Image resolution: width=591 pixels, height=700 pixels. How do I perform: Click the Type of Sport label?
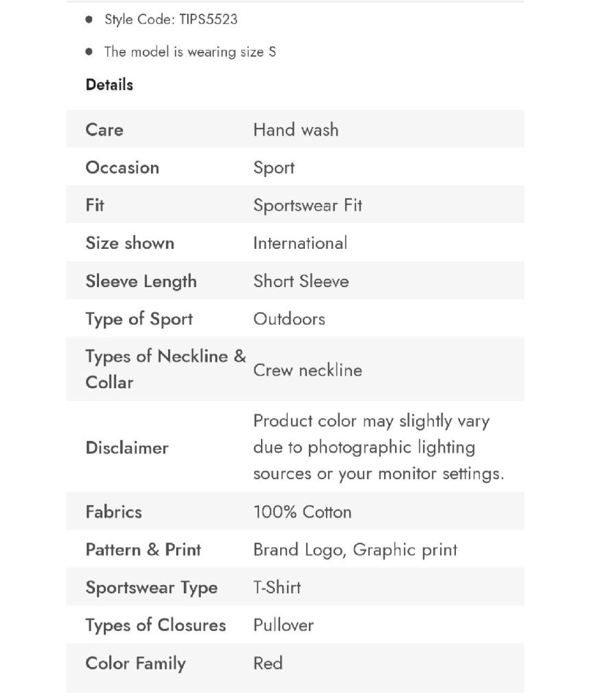tap(139, 319)
